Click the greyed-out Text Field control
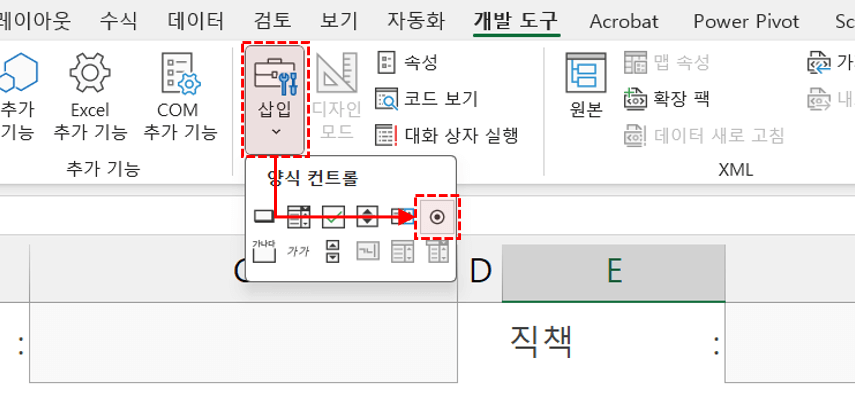 [368, 251]
